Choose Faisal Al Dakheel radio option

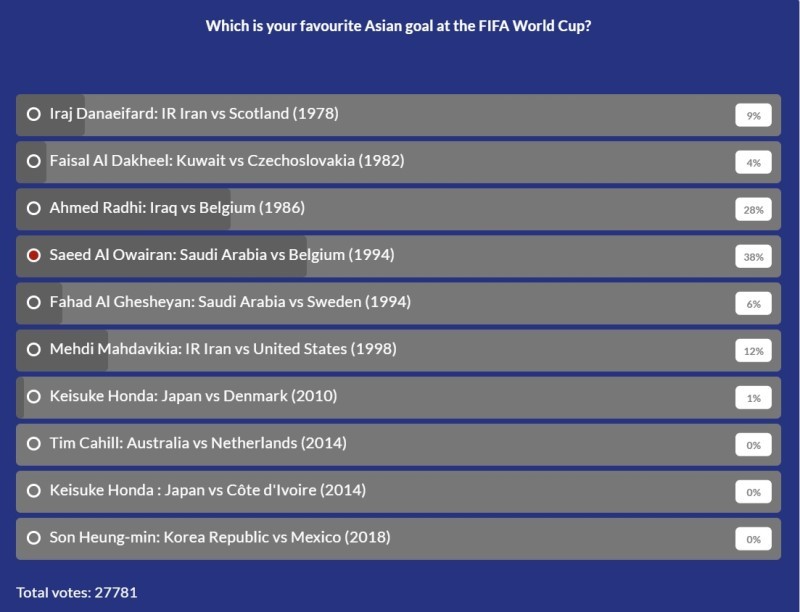click(34, 162)
